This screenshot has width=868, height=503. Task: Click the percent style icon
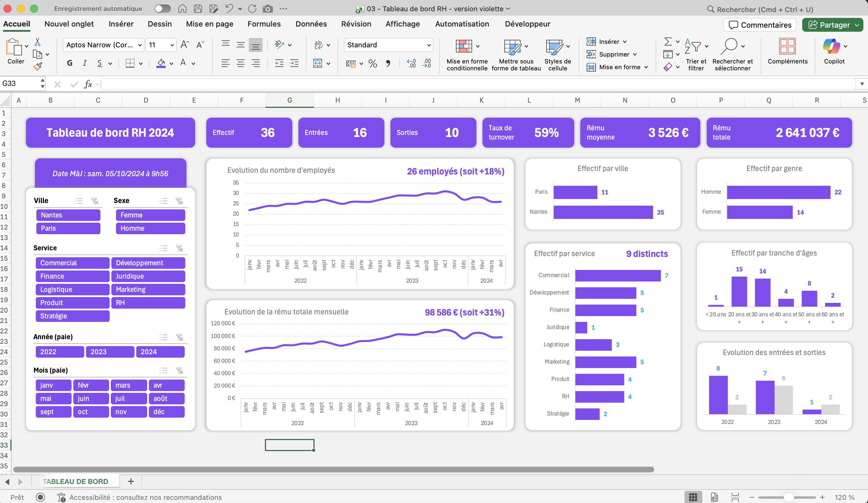(x=372, y=63)
